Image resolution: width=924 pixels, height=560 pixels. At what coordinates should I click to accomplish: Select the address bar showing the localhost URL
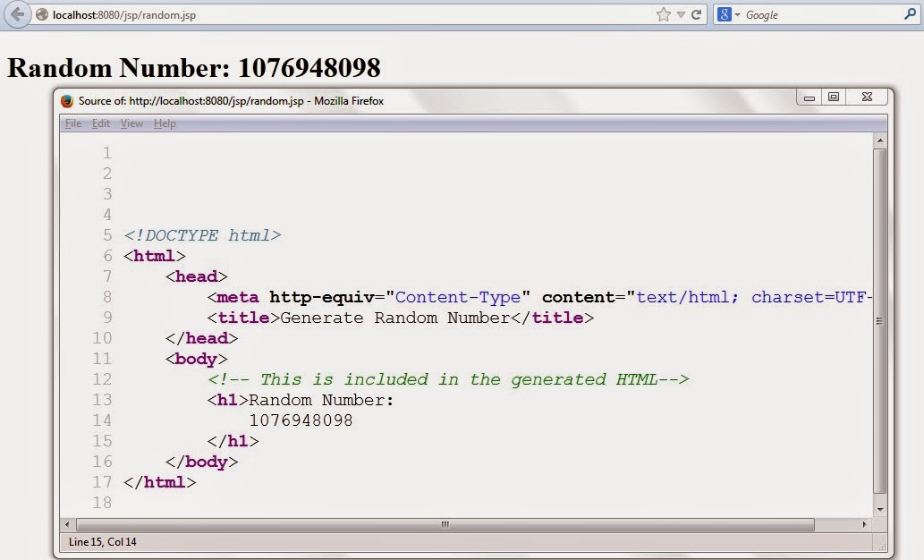[x=268, y=14]
